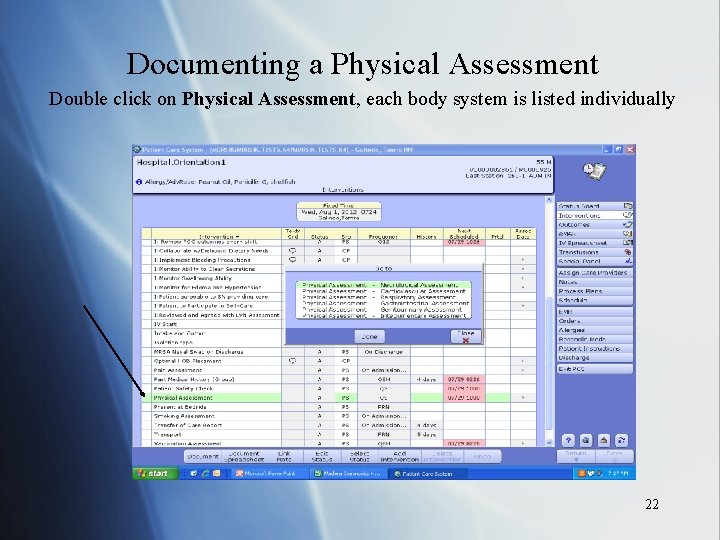Expand associated data arrow on Physical Assessment row
Image resolution: width=720 pixels, height=540 pixels.
(x=523, y=398)
